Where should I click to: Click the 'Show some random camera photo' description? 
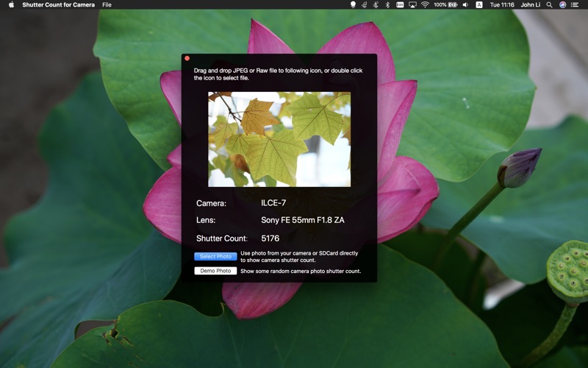(301, 271)
